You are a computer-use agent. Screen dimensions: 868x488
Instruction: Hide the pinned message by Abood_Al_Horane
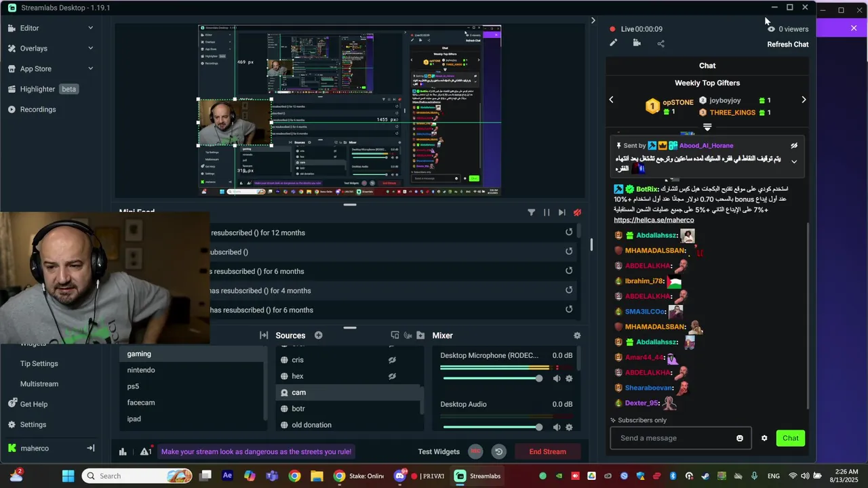click(794, 145)
